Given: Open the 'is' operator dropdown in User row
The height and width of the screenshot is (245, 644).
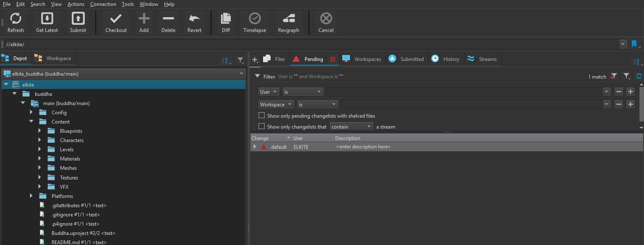Looking at the screenshot, I should [x=303, y=92].
